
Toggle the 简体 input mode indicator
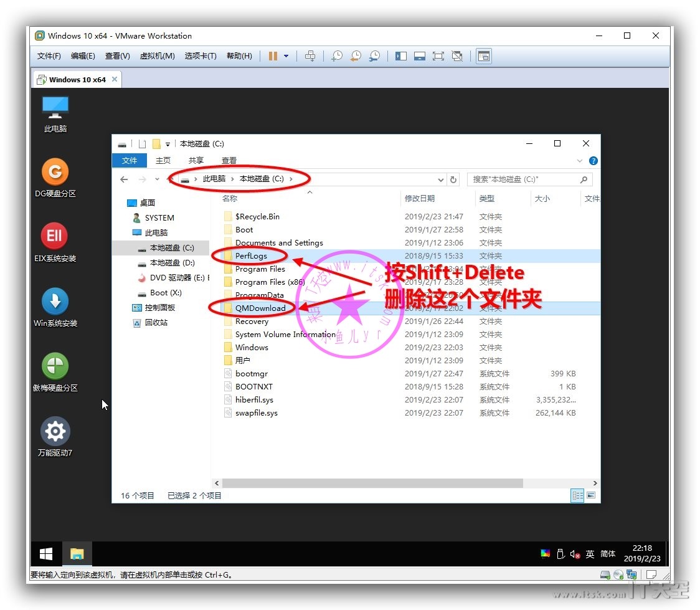[x=608, y=554]
